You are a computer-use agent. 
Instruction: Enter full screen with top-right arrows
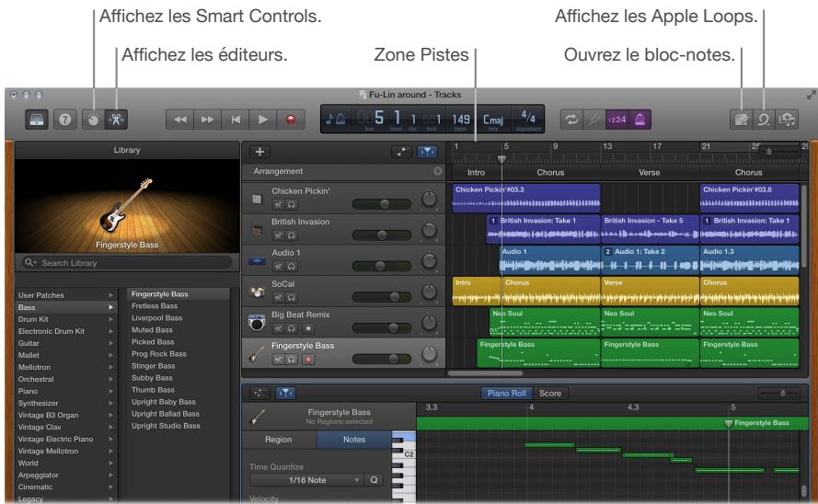coord(812,95)
